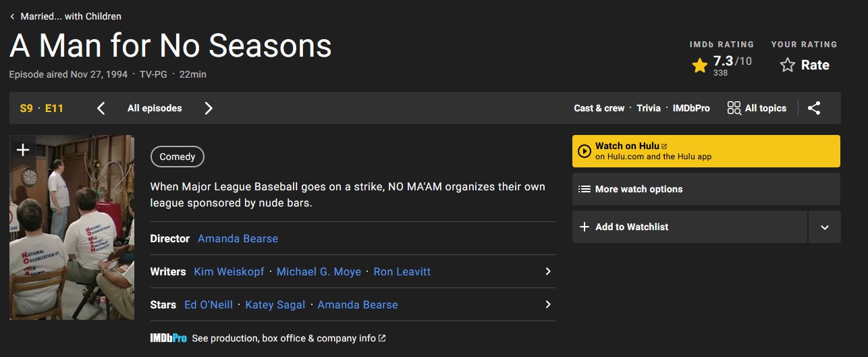Click Rate to give your rating
868x357 pixels.
[x=805, y=65]
